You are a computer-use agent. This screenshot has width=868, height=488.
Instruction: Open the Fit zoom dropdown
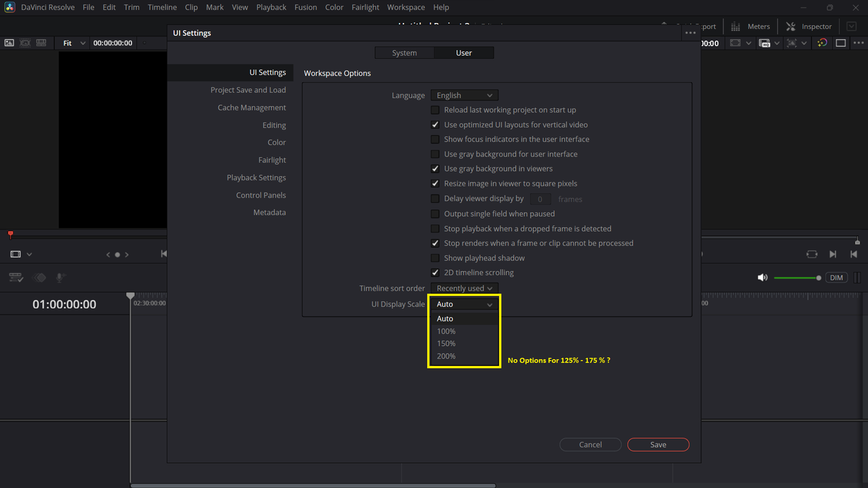point(74,43)
